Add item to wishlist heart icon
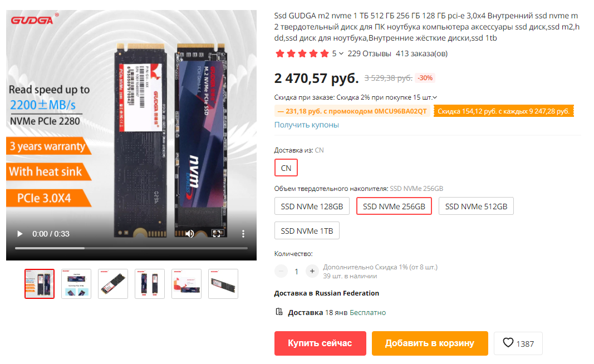Screen dimensions: 594x364 [x=508, y=343]
